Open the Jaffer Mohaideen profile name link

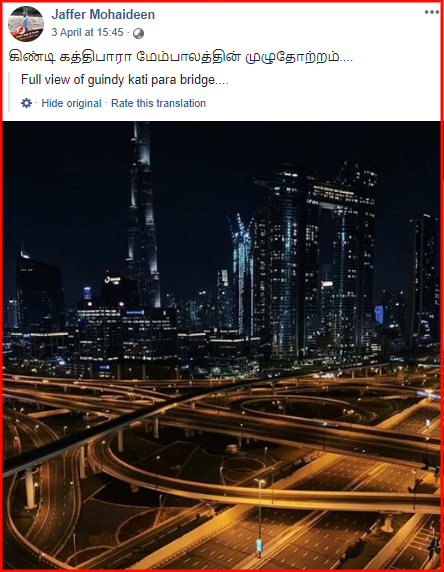pos(103,15)
